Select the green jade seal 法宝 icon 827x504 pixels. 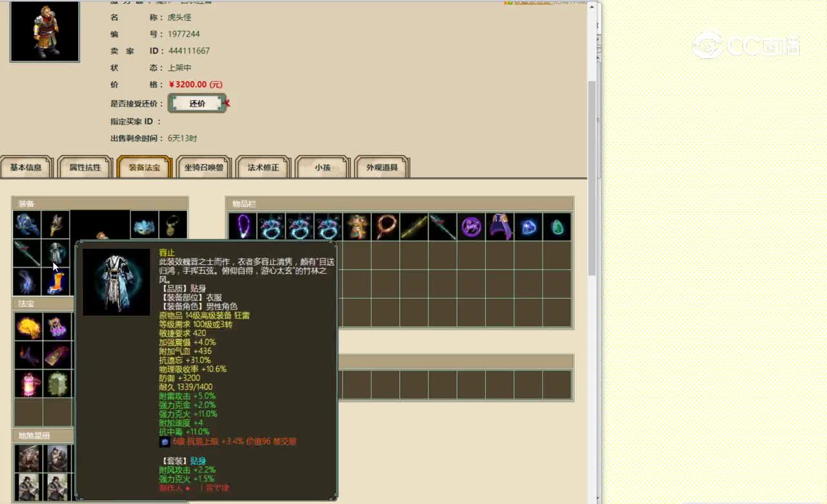point(57,383)
